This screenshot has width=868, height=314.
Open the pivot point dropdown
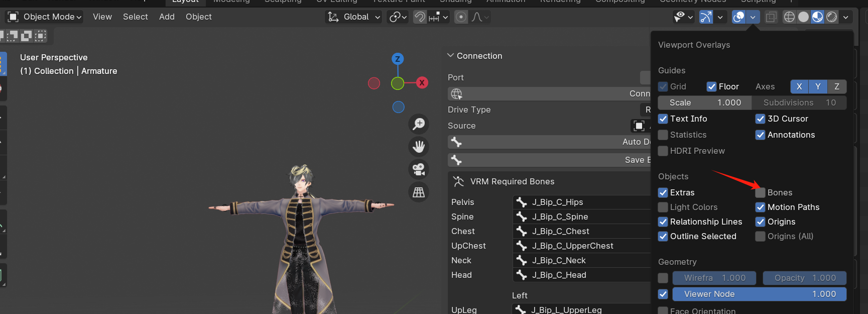pos(398,17)
